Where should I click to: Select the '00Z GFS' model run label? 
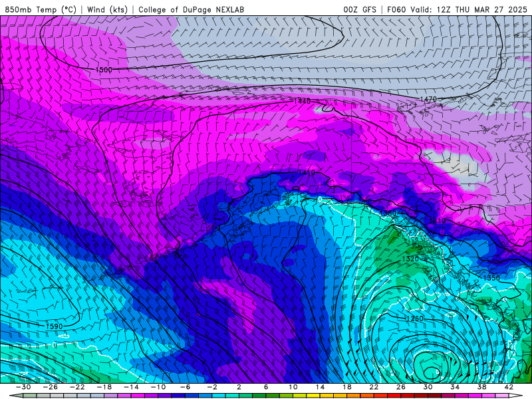[360, 9]
